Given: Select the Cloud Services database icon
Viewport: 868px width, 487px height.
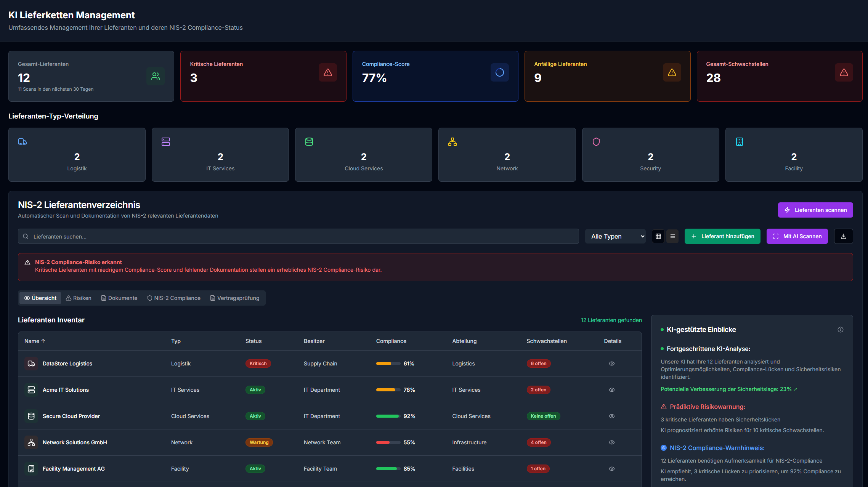Looking at the screenshot, I should (x=309, y=142).
